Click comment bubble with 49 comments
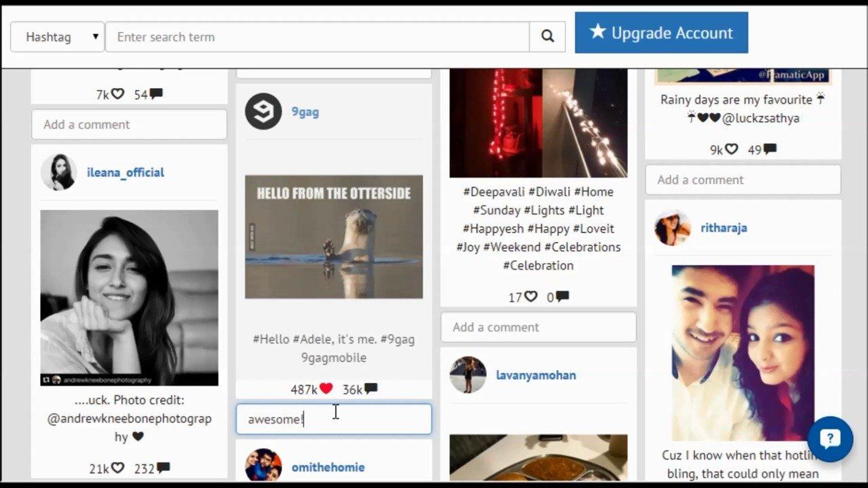 (x=770, y=150)
